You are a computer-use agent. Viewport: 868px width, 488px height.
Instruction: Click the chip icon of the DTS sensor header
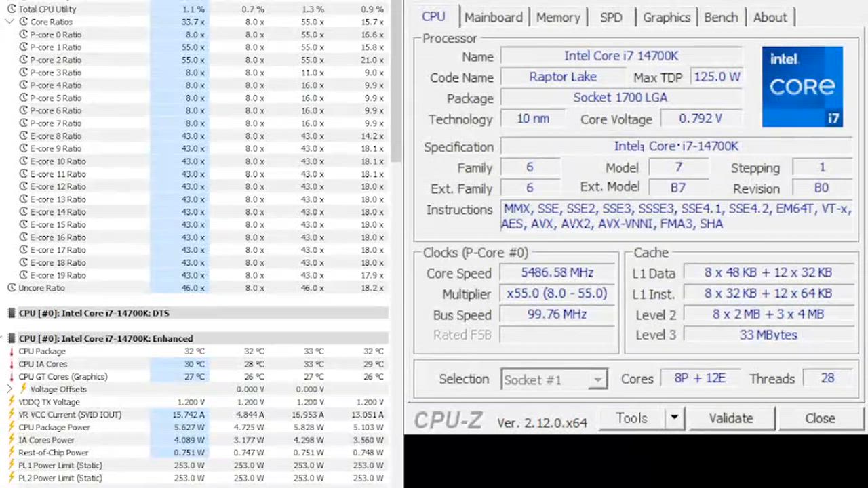click(12, 313)
